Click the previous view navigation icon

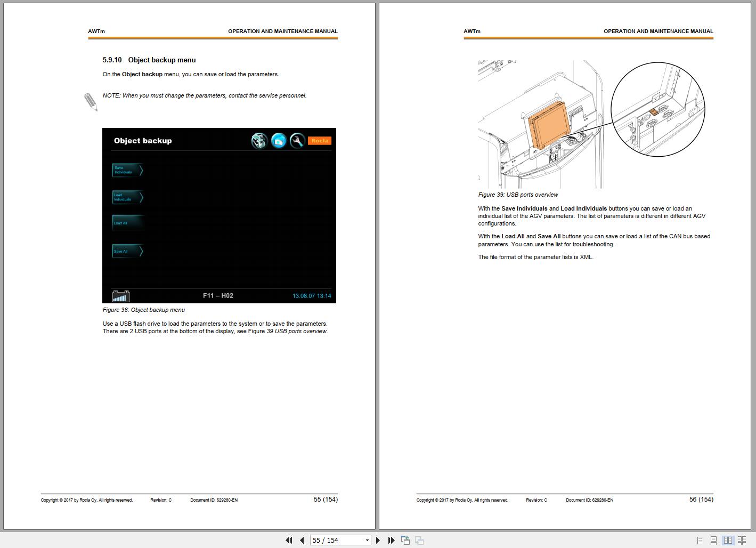click(405, 540)
